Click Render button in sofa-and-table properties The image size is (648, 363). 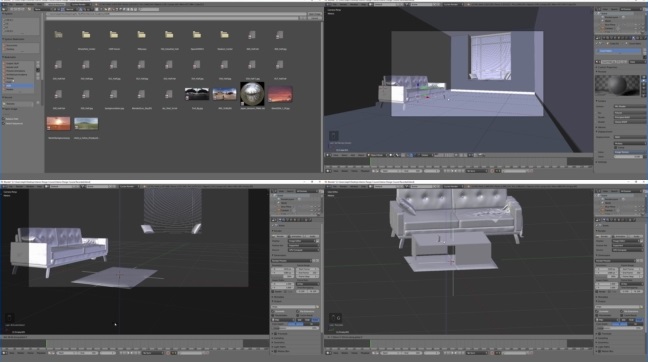click(604, 236)
